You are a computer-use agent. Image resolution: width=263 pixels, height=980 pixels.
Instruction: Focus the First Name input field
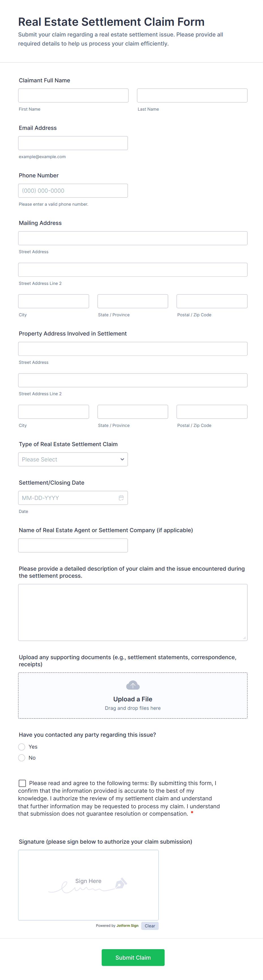point(73,96)
